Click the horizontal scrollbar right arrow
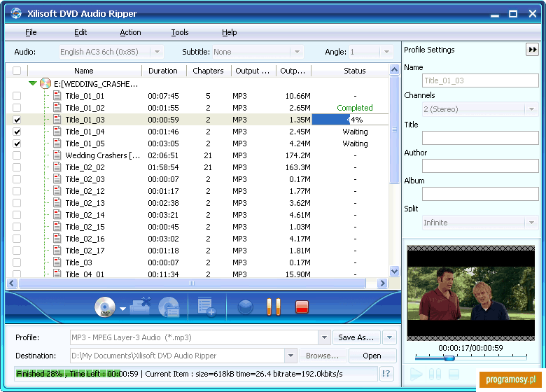Screen dimensions: 546x392 point(382,283)
